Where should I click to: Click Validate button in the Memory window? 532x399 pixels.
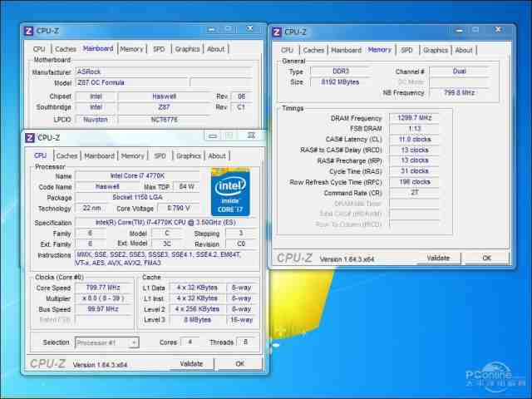(x=438, y=259)
